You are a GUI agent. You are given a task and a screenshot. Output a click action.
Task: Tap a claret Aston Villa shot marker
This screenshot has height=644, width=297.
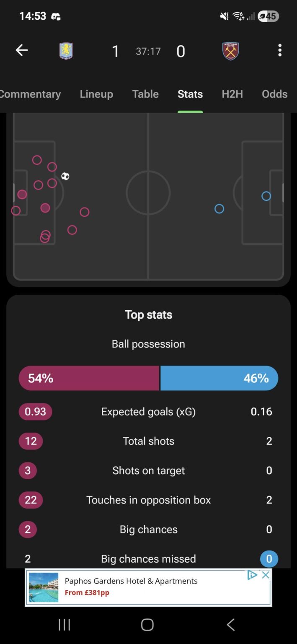coord(45,208)
